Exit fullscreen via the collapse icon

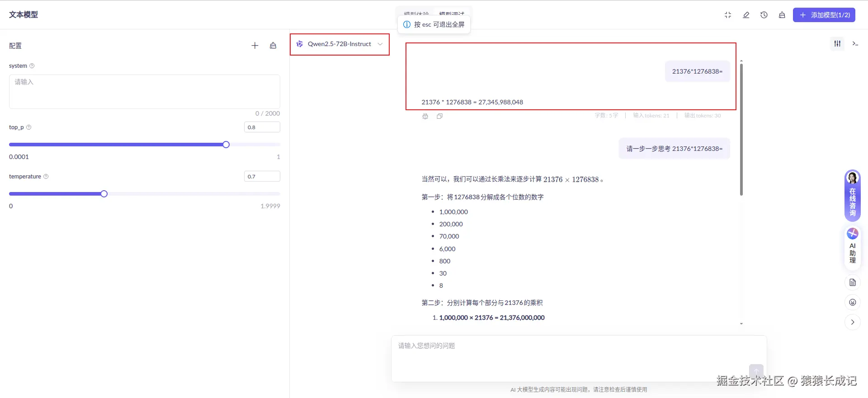[728, 15]
